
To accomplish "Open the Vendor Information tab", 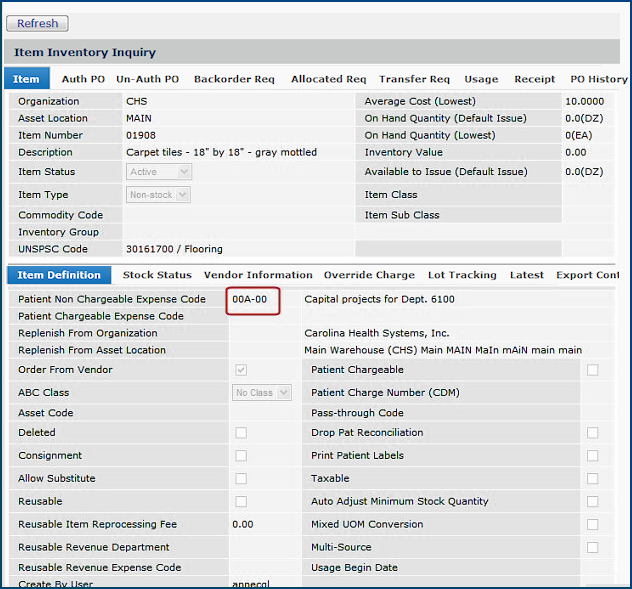I will point(258,275).
